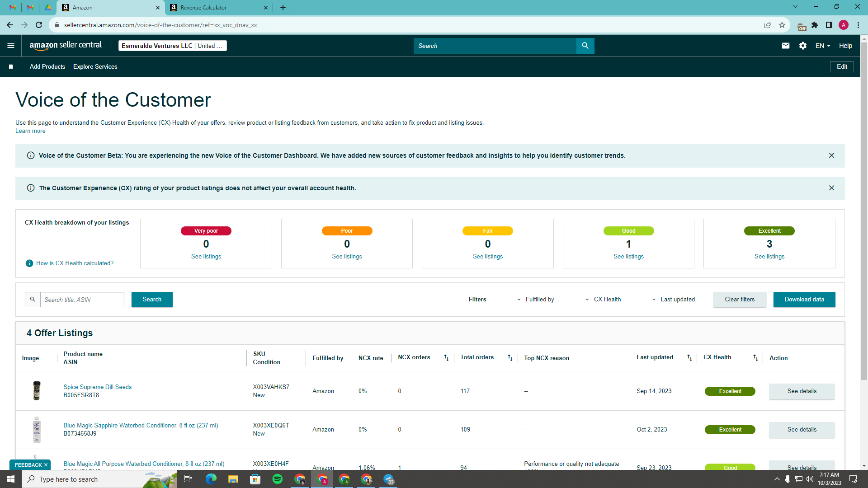
Task: Click the Download data button
Action: 804,300
